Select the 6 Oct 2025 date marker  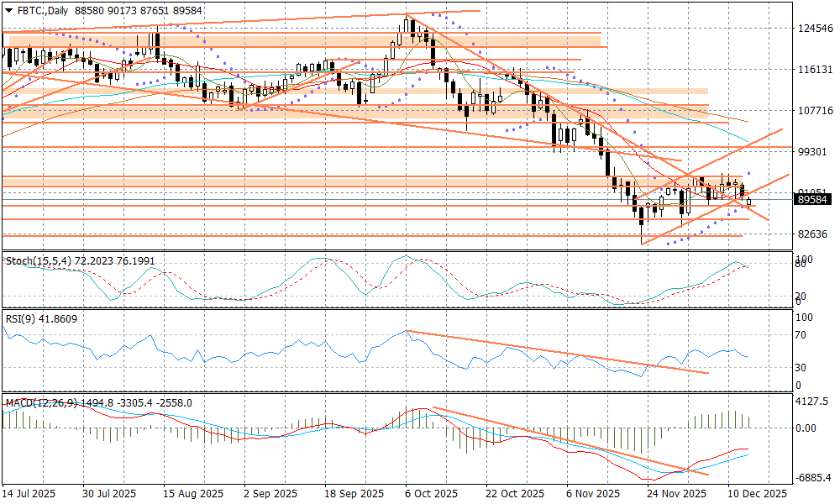coord(431,493)
